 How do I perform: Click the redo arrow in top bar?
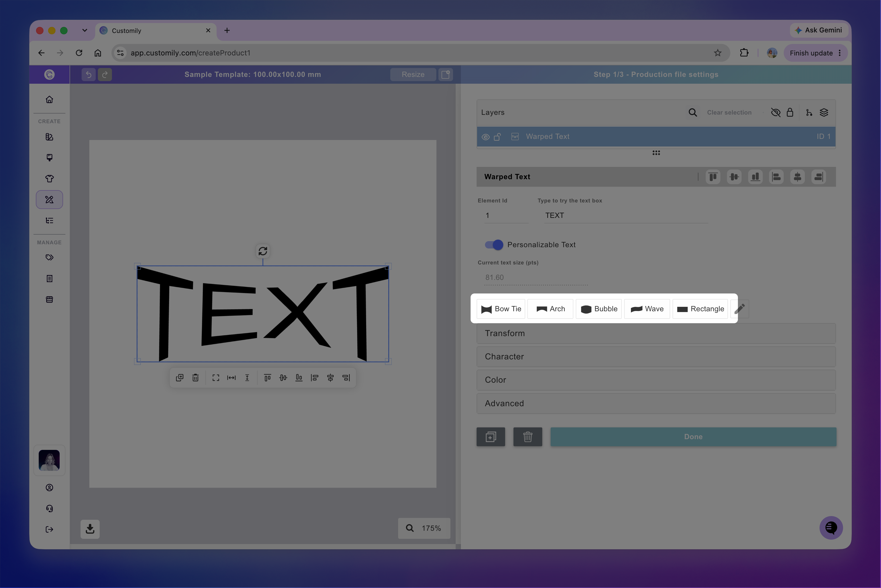tap(105, 74)
